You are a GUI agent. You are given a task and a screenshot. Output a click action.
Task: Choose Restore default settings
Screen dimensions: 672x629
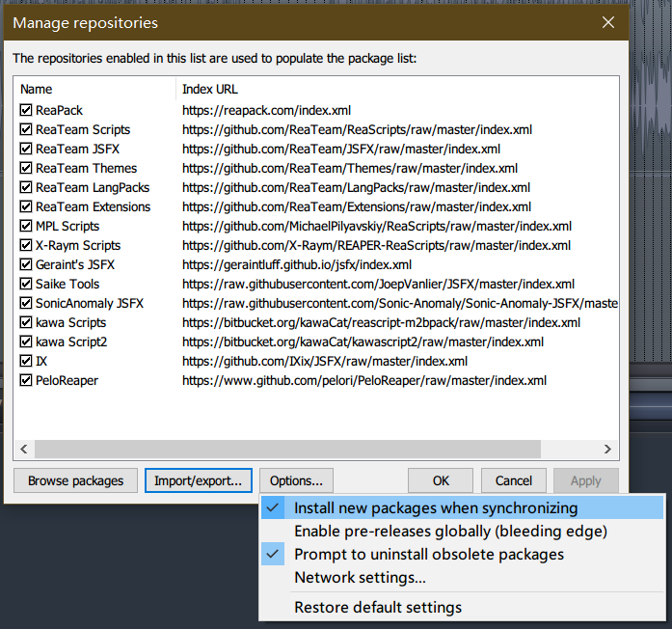coord(377,608)
